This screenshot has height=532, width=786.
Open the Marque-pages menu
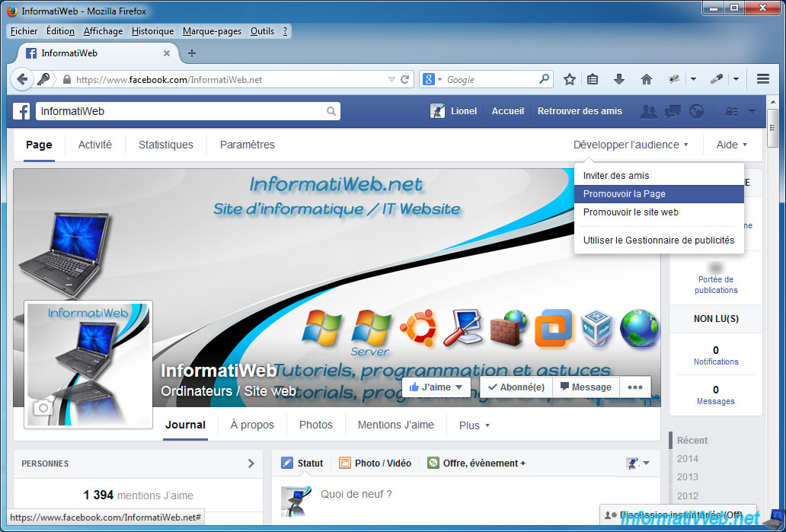(x=212, y=31)
